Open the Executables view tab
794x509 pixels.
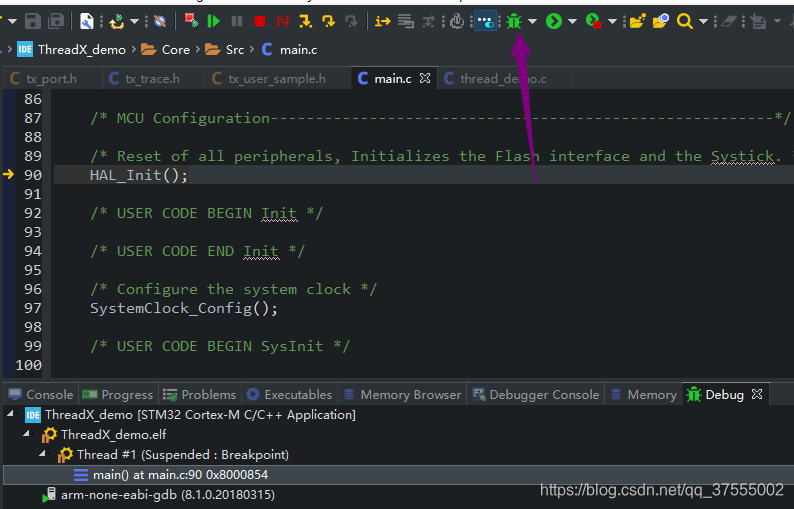(x=289, y=395)
